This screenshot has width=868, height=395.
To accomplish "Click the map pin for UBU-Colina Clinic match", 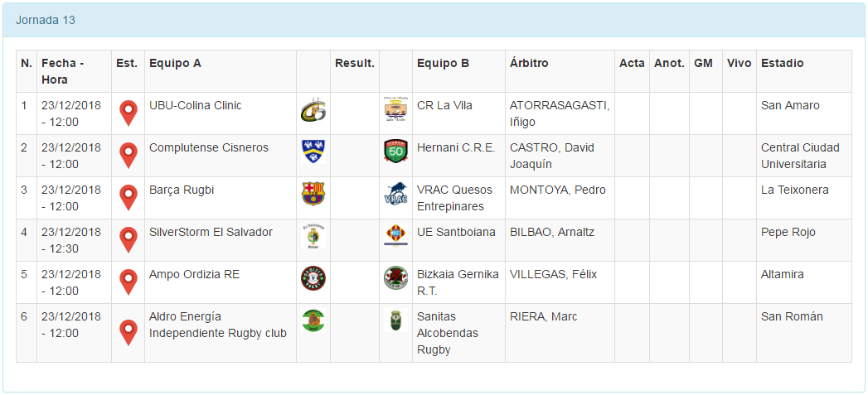I will (128, 113).
